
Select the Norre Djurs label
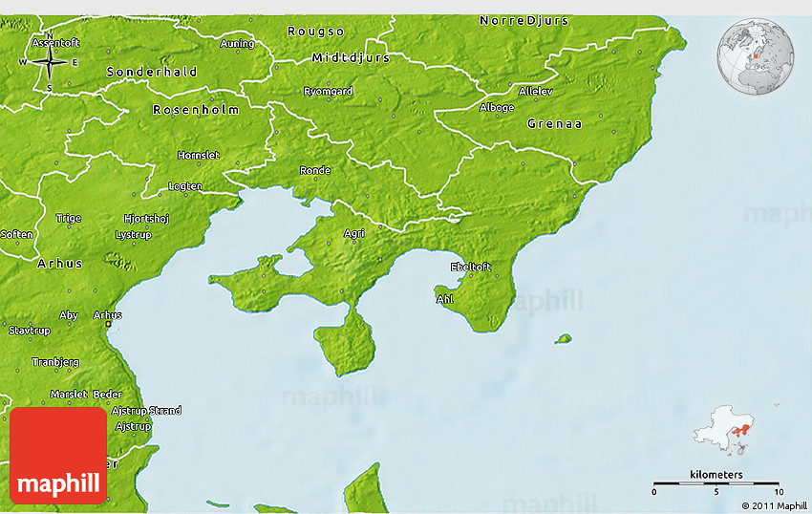pos(524,20)
